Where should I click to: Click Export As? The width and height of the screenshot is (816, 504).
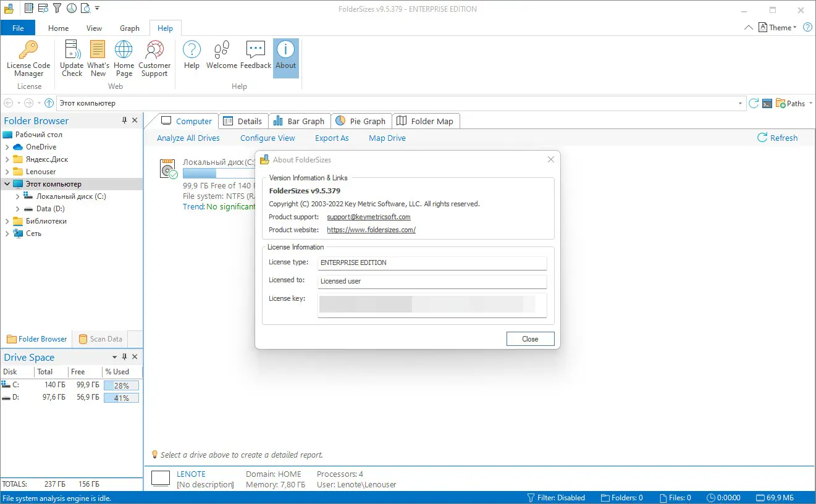[x=332, y=138]
